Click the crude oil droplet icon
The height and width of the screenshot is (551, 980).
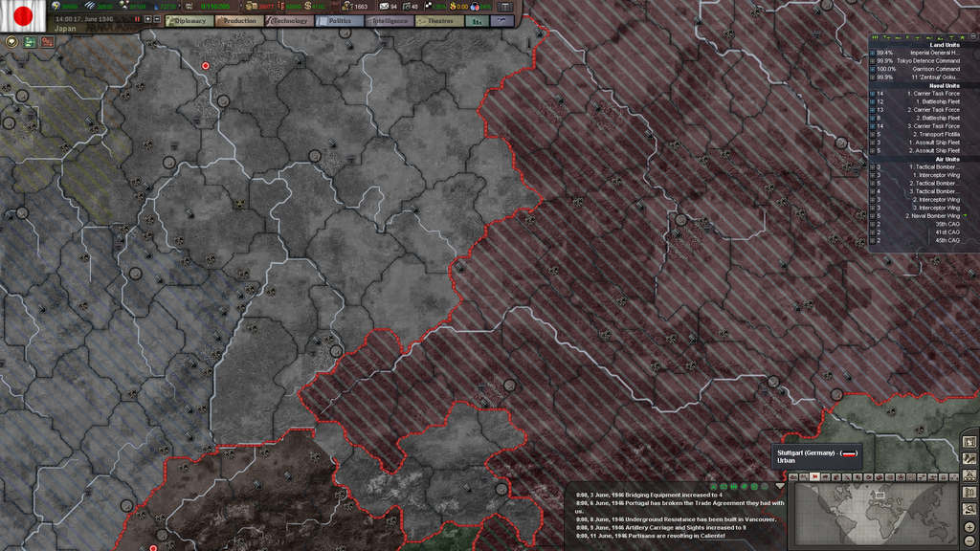tap(156, 7)
